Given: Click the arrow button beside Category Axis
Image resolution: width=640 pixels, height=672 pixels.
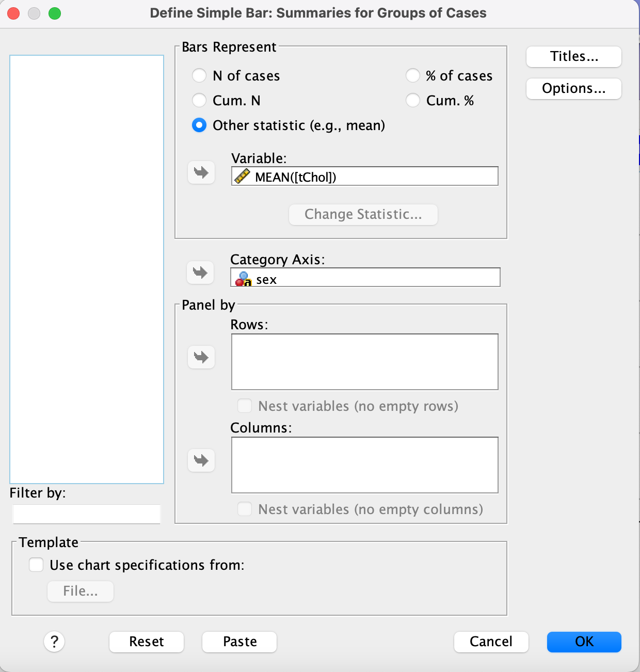Looking at the screenshot, I should pyautogui.click(x=200, y=273).
